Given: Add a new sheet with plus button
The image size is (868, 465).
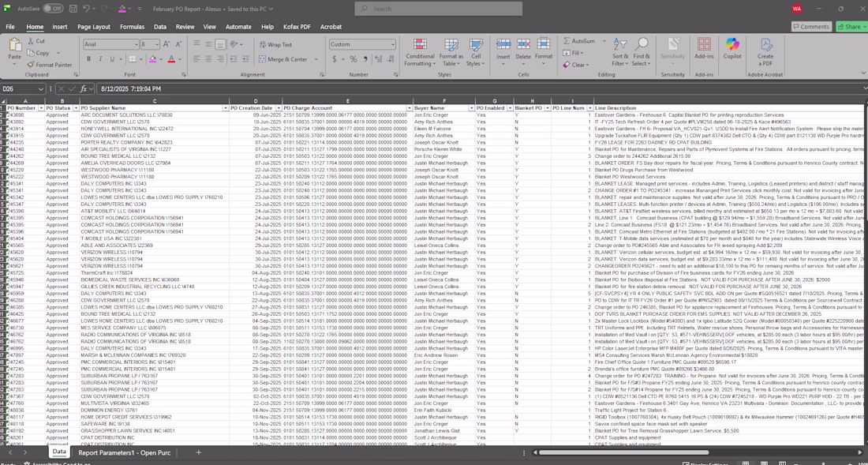Looking at the screenshot, I should point(198,453).
